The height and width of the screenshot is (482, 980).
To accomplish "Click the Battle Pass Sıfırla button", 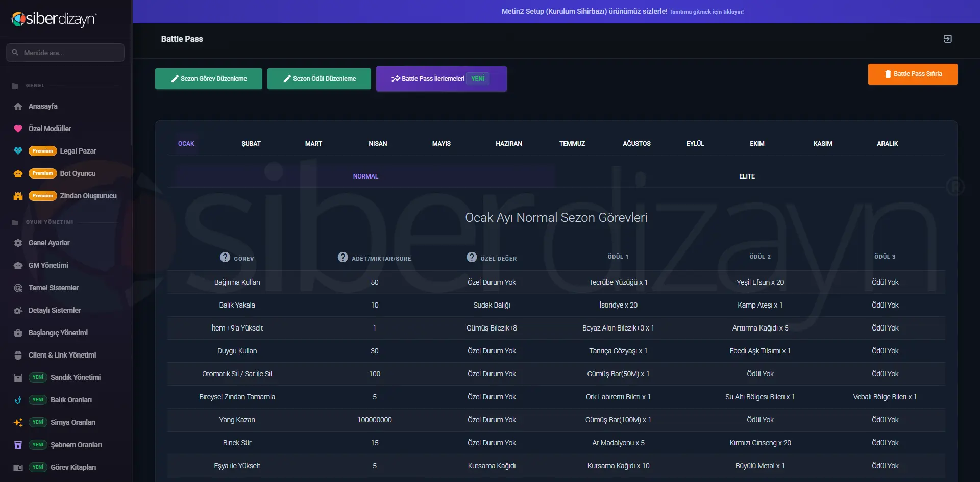I will point(913,74).
